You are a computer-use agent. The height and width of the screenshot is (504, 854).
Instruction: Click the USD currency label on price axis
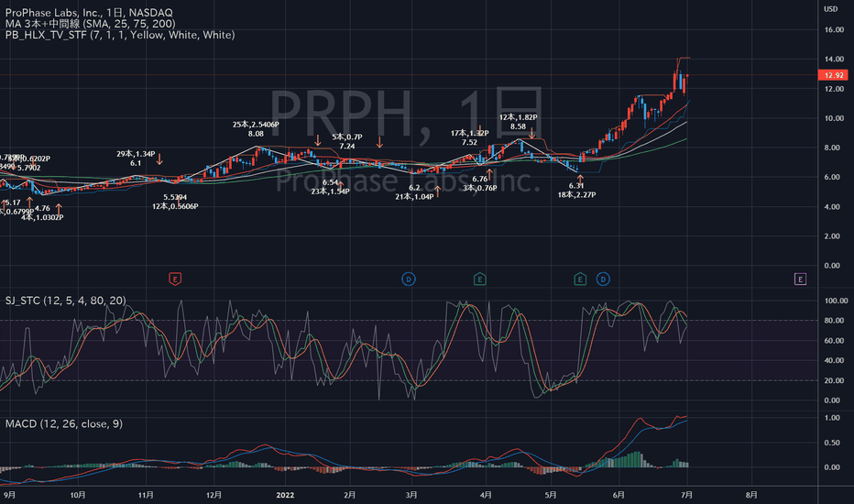click(x=830, y=9)
